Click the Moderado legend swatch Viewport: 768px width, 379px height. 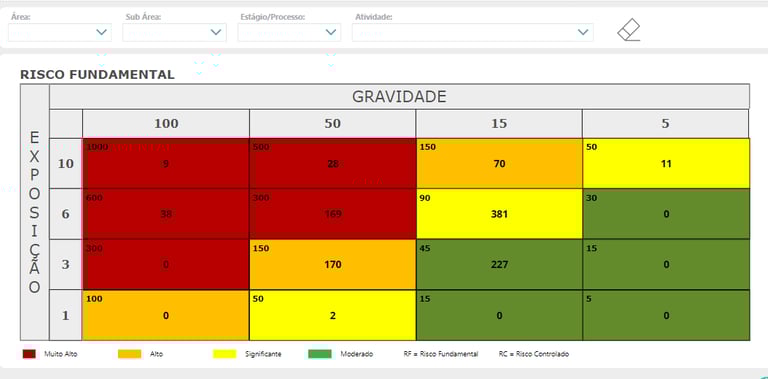coord(320,354)
